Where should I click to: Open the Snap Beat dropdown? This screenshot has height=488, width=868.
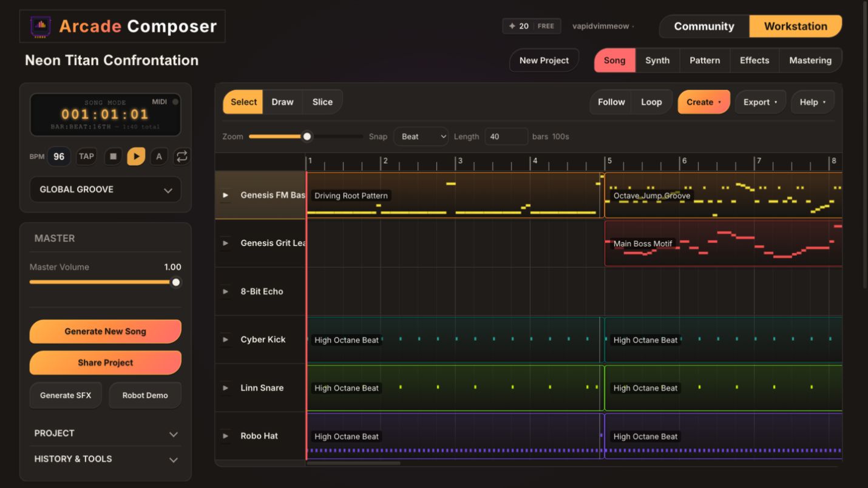pos(421,137)
